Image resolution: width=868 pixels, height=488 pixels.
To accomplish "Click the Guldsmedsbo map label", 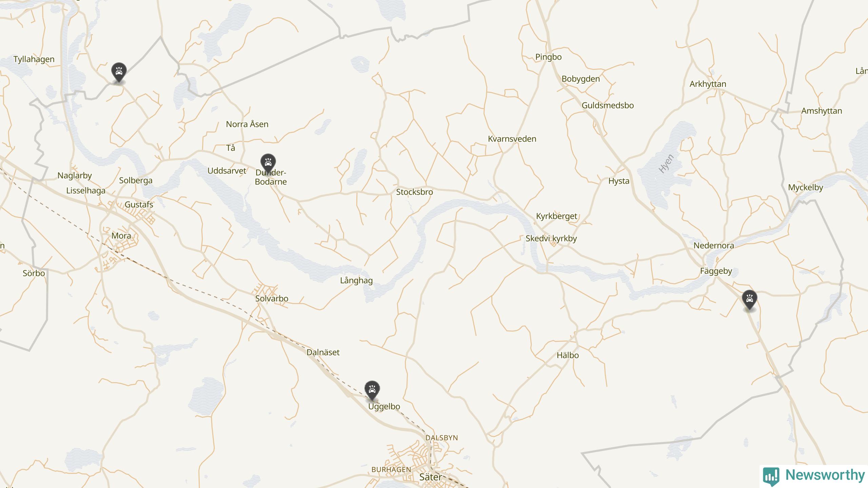I will (x=608, y=105).
